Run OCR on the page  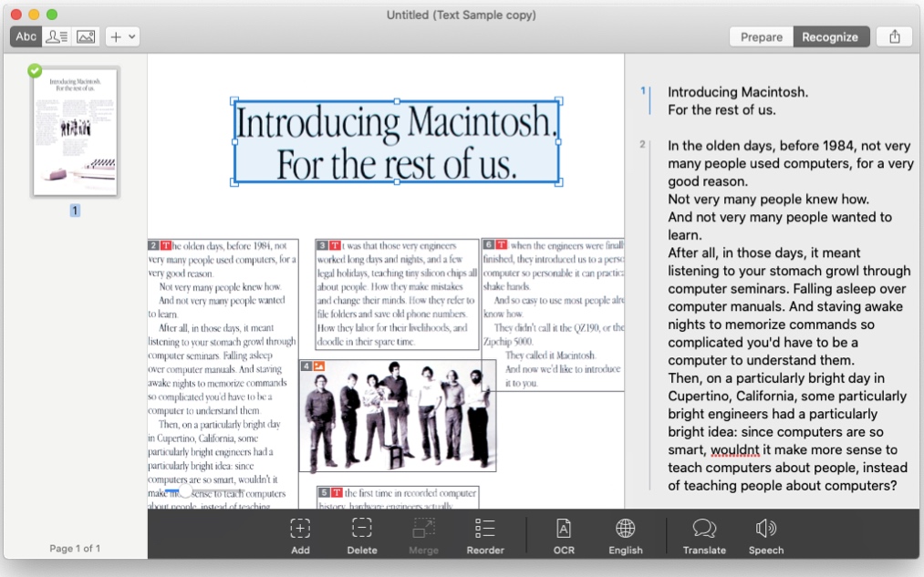point(564,535)
